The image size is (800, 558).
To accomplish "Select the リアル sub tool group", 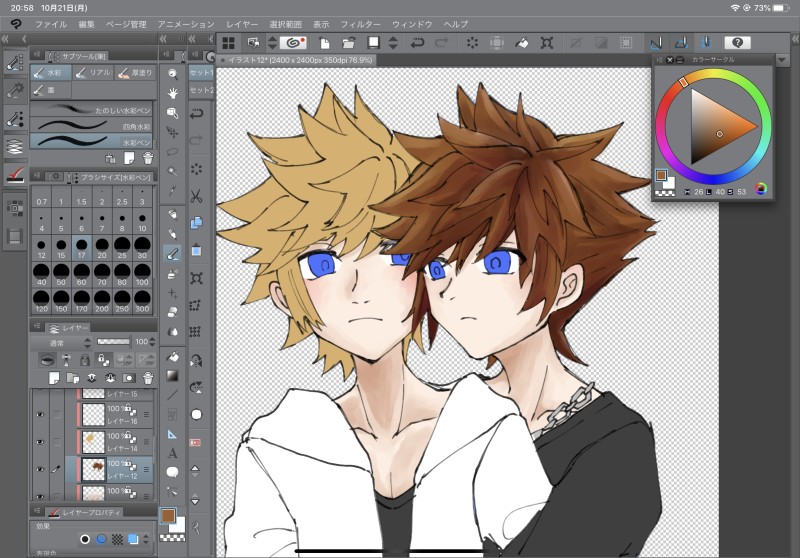I will point(93,73).
